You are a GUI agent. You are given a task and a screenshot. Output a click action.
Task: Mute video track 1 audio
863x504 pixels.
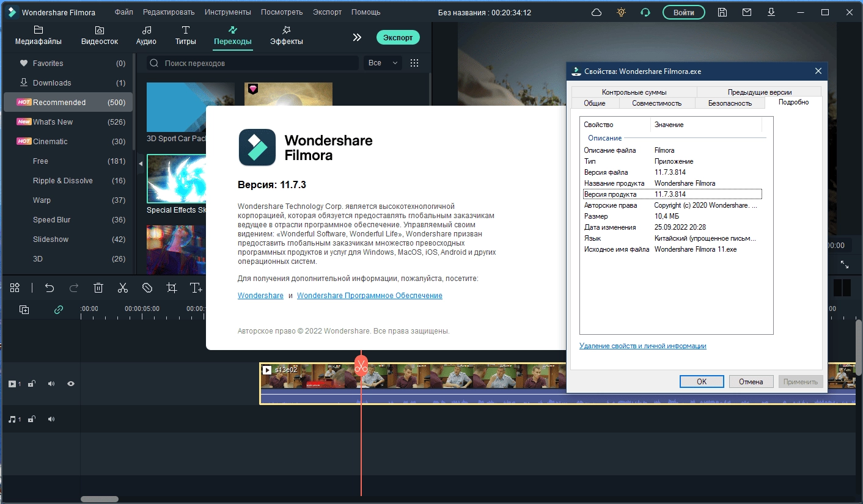tap(51, 384)
